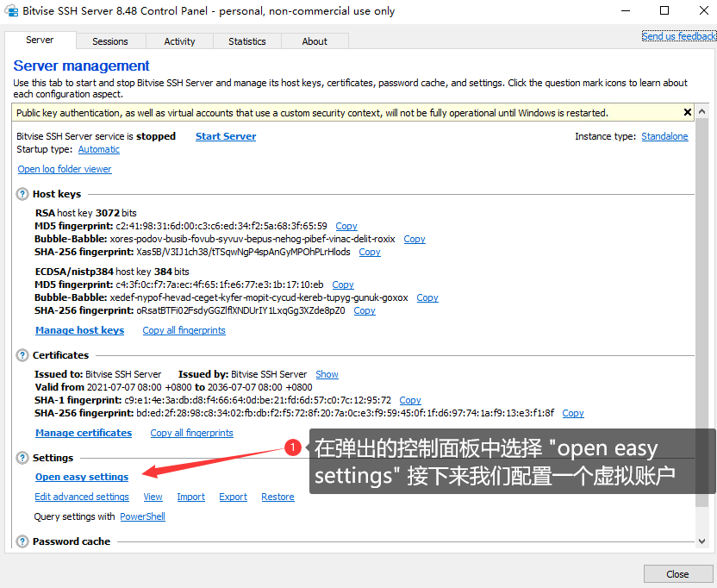717x588 pixels.
Task: Copy the ECDSA SHA-256 fingerprint
Action: [x=365, y=310]
